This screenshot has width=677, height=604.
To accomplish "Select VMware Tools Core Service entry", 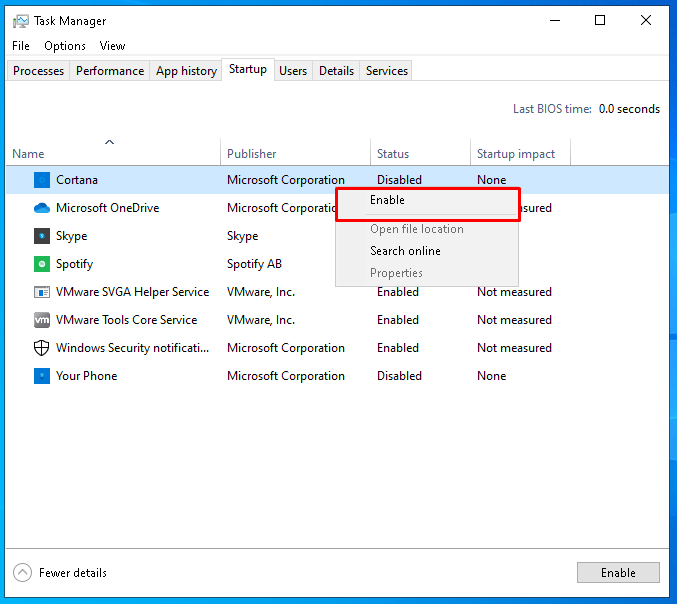I will click(127, 320).
